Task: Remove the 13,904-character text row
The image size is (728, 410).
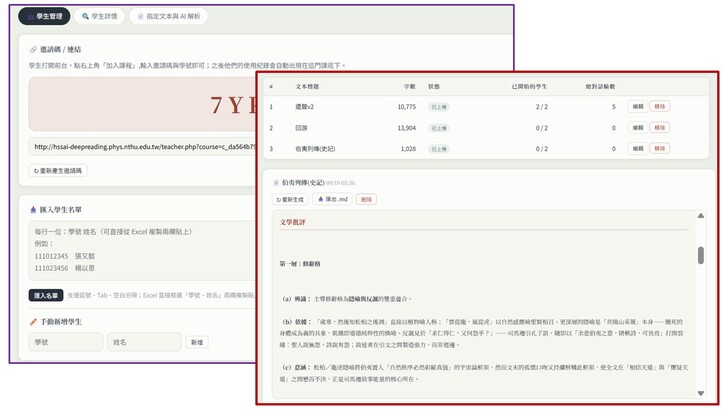Action: [659, 128]
